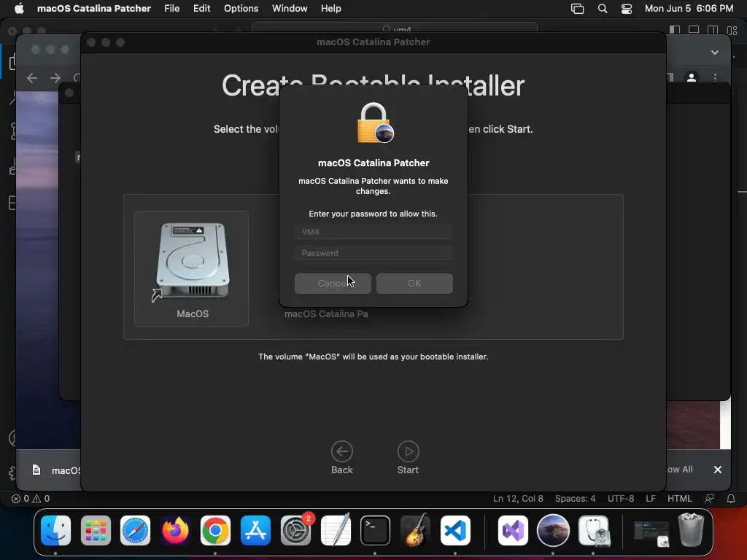The height and width of the screenshot is (560, 747).
Task: Open Disk Utility from the Dock
Action: point(594,530)
